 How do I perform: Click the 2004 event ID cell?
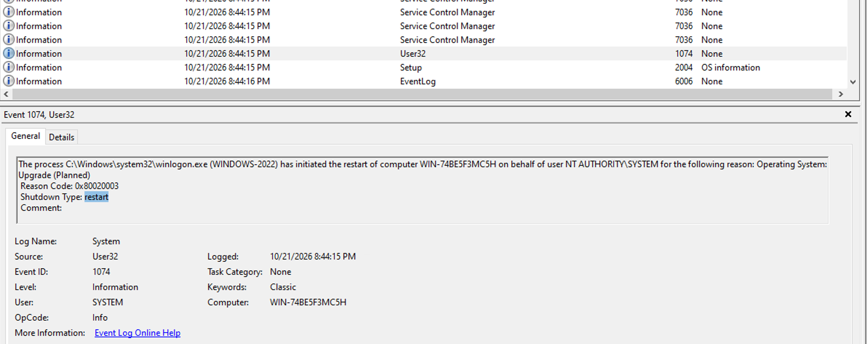(684, 67)
